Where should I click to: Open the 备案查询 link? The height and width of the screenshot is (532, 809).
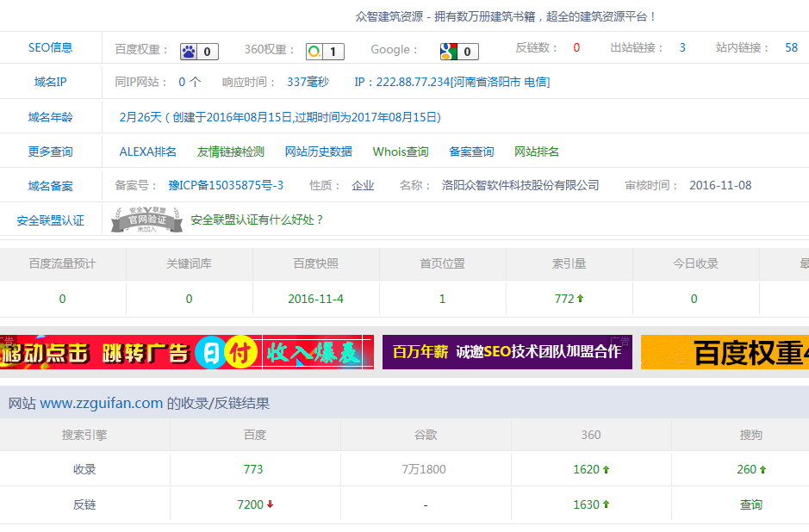(471, 152)
